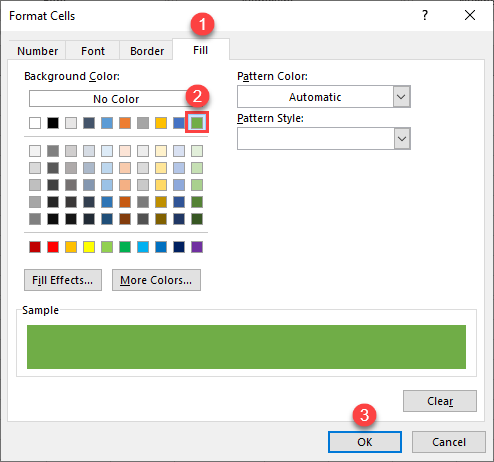Click the Help question mark icon
The width and height of the screenshot is (494, 462).
(x=425, y=15)
